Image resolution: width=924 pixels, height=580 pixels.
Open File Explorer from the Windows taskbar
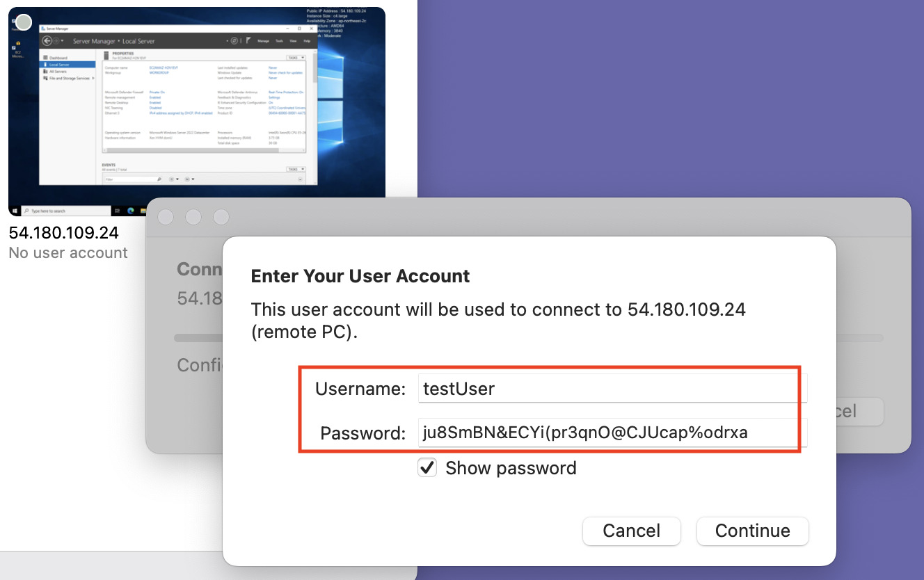tap(143, 211)
